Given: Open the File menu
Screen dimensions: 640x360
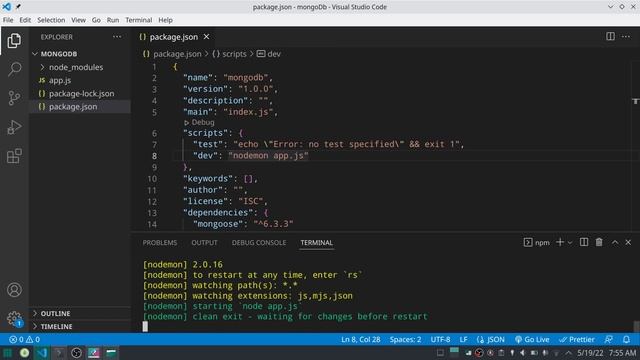Looking at the screenshot, I should [x=8, y=20].
